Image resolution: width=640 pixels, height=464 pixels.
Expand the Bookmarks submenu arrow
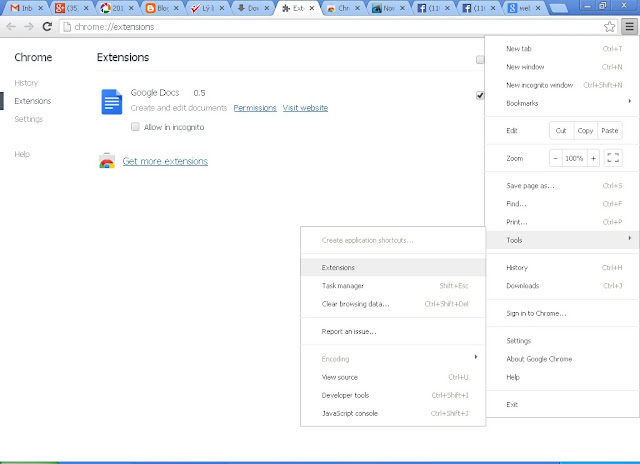pos(630,101)
